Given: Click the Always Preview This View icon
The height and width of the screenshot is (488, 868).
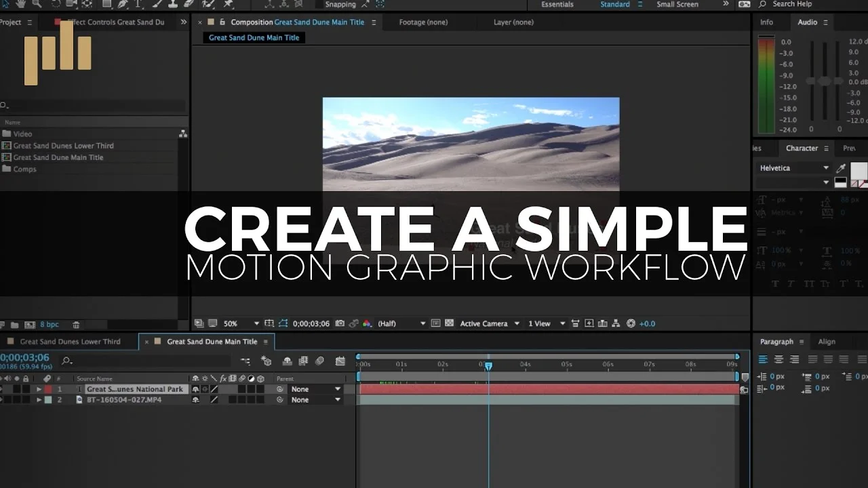Looking at the screenshot, I should click(x=199, y=324).
